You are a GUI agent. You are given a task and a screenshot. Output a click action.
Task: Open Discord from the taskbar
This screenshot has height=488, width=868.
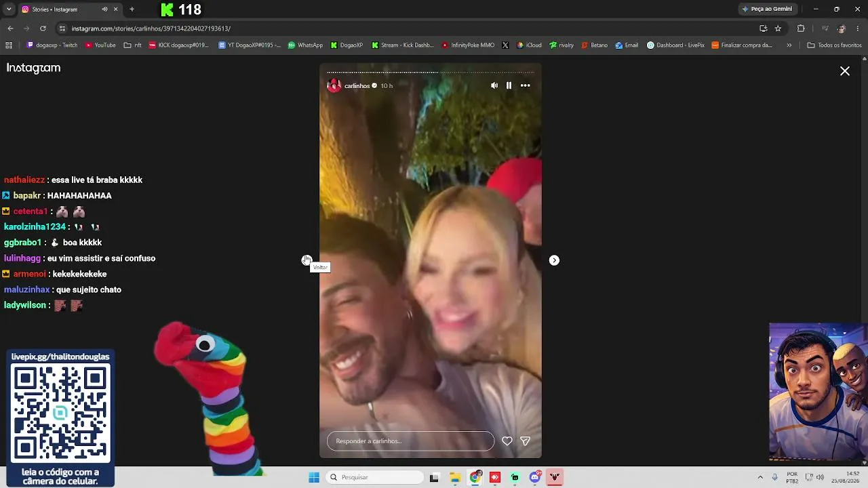coord(535,477)
